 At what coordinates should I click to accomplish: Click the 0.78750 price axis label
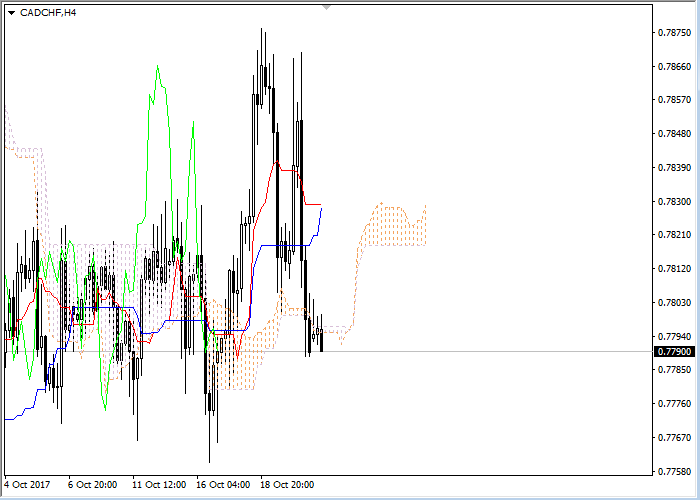[675, 33]
